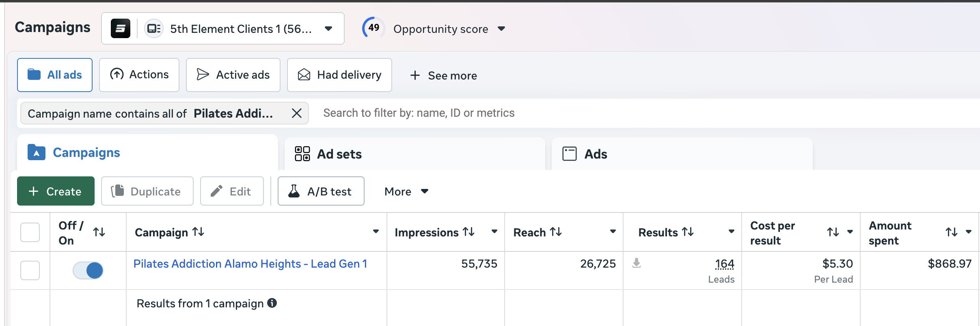Image resolution: width=980 pixels, height=326 pixels.
Task: Open the Campaigns level tab
Action: pyautogui.click(x=147, y=153)
